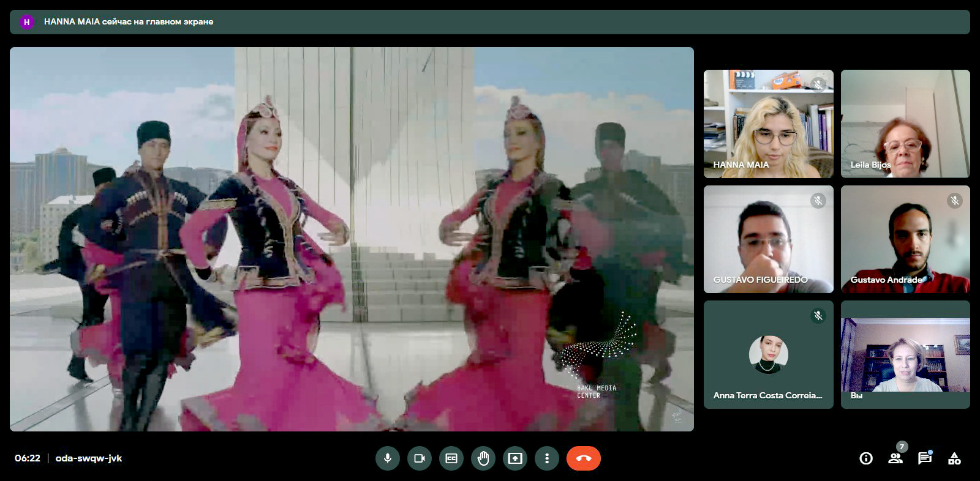Screen dimensions: 980x481
Task: Open the meeting details info icon
Action: click(866, 458)
